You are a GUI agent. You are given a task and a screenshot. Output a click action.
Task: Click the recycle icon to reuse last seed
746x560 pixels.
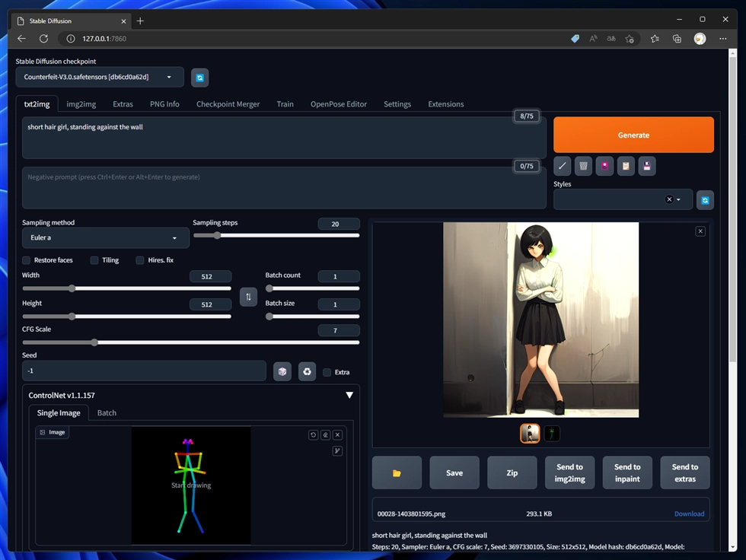pos(307,371)
